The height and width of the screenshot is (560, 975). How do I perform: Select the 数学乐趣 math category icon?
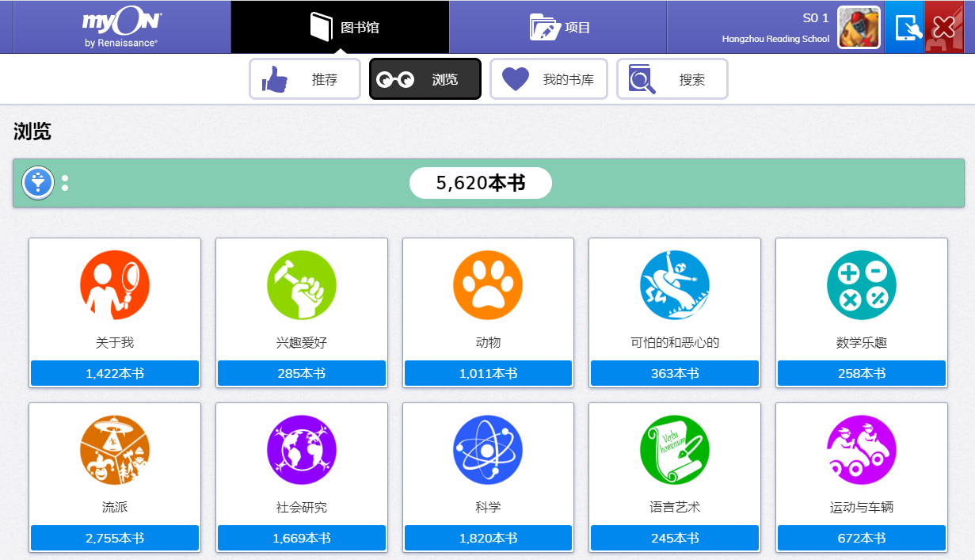click(861, 286)
